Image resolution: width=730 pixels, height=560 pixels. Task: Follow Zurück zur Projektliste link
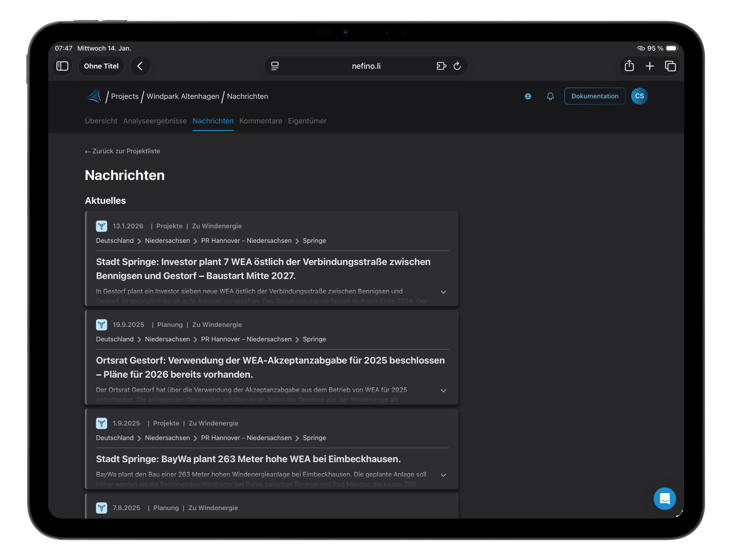click(123, 151)
